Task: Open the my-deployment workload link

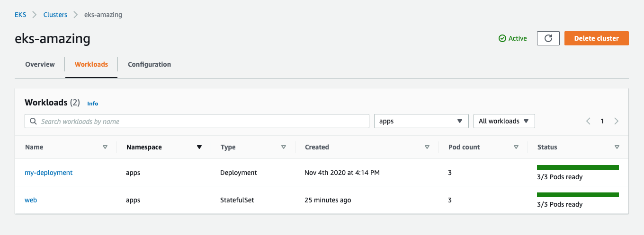Action: click(49, 173)
